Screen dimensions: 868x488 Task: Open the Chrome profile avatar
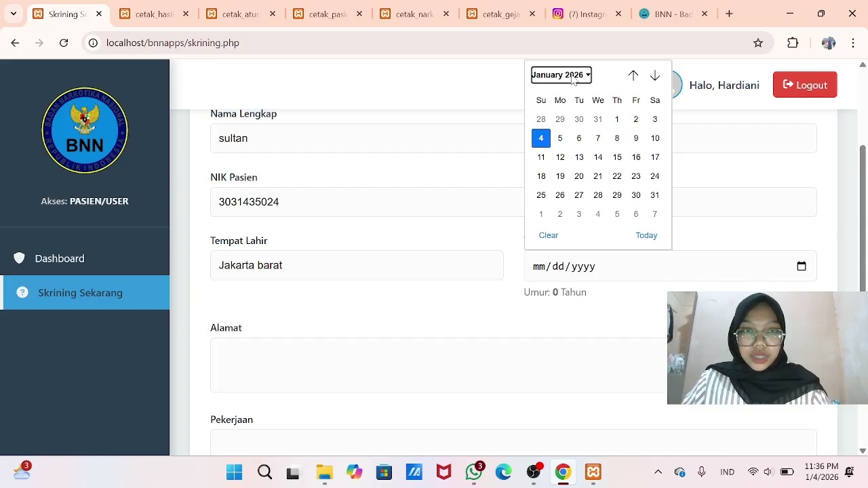828,43
